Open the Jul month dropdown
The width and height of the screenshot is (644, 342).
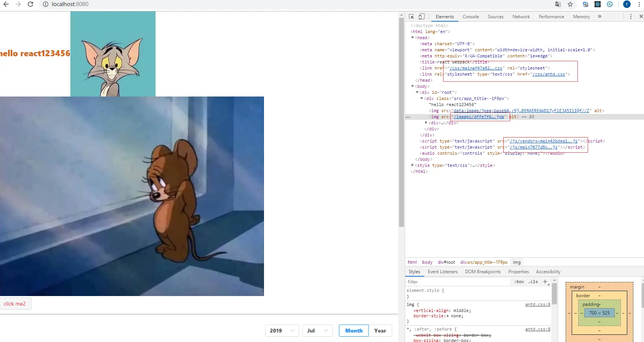[x=317, y=331]
